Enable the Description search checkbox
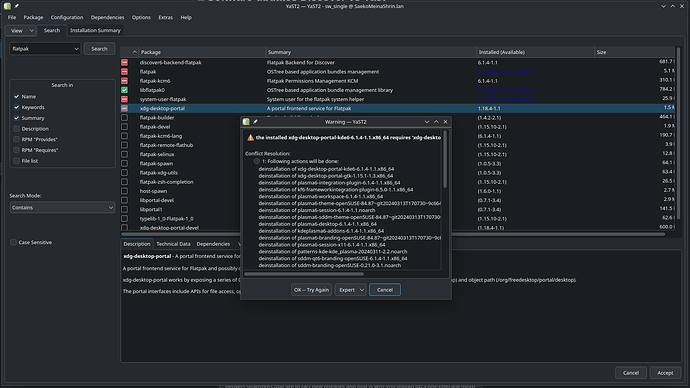 click(16, 129)
